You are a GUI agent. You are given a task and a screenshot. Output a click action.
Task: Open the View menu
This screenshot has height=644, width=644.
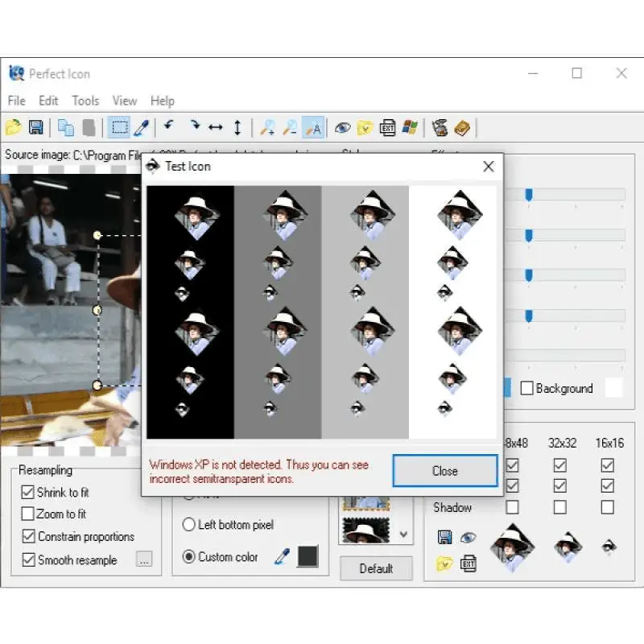(125, 101)
